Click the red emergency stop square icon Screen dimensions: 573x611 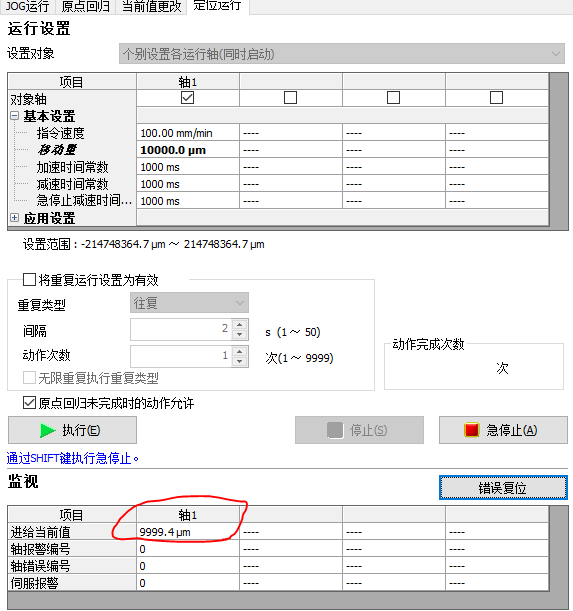(x=471, y=430)
